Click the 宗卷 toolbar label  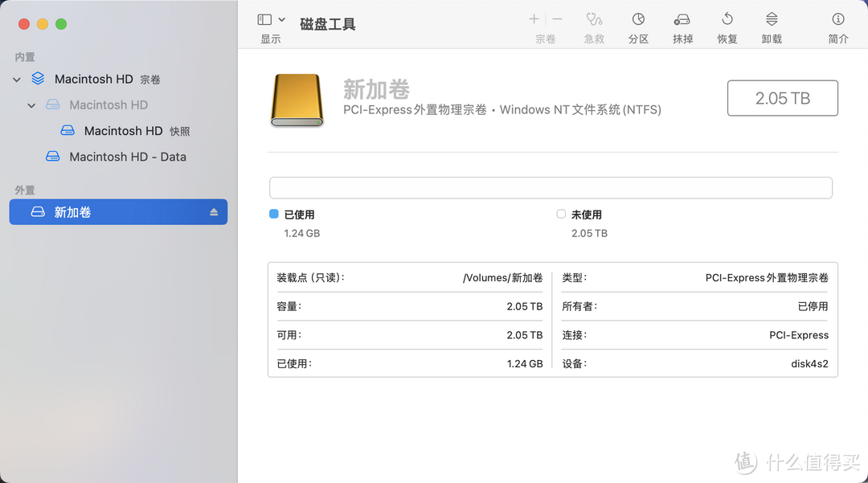click(x=545, y=39)
